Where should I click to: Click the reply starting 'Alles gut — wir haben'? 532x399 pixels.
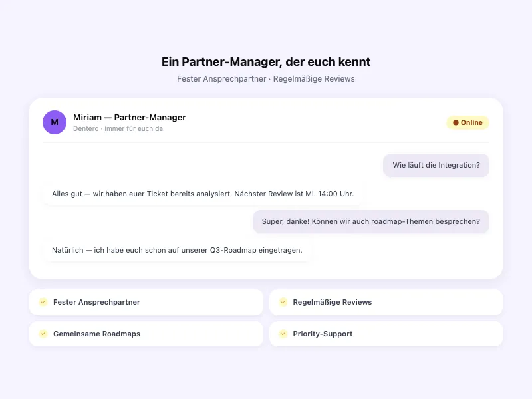pos(203,194)
